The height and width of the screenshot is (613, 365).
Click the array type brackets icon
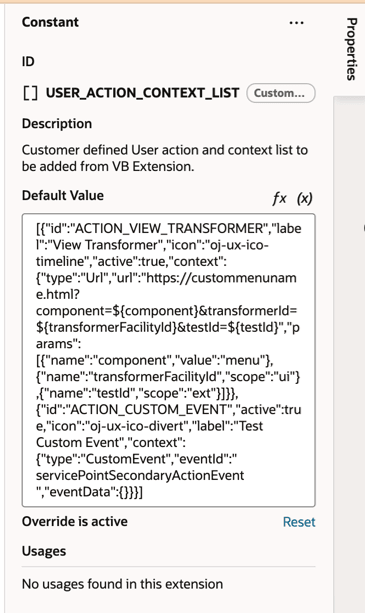pos(31,93)
